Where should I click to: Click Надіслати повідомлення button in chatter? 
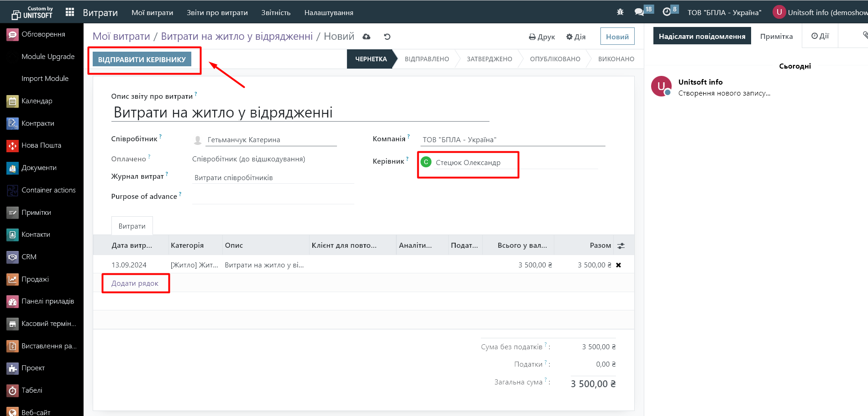pos(702,37)
